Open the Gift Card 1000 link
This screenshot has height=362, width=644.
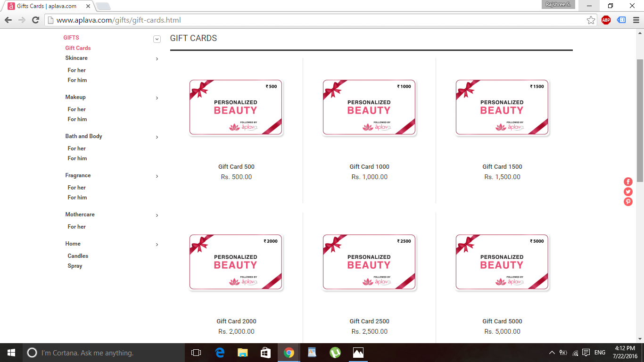pos(369,166)
